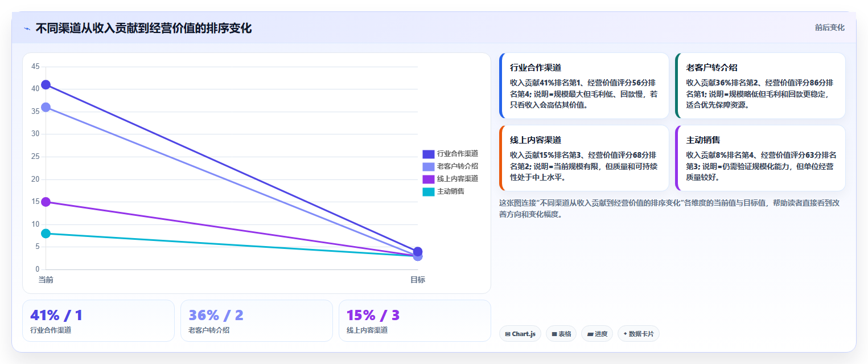Click the y-axis value 45
The width and height of the screenshot is (868, 364).
pyautogui.click(x=35, y=67)
